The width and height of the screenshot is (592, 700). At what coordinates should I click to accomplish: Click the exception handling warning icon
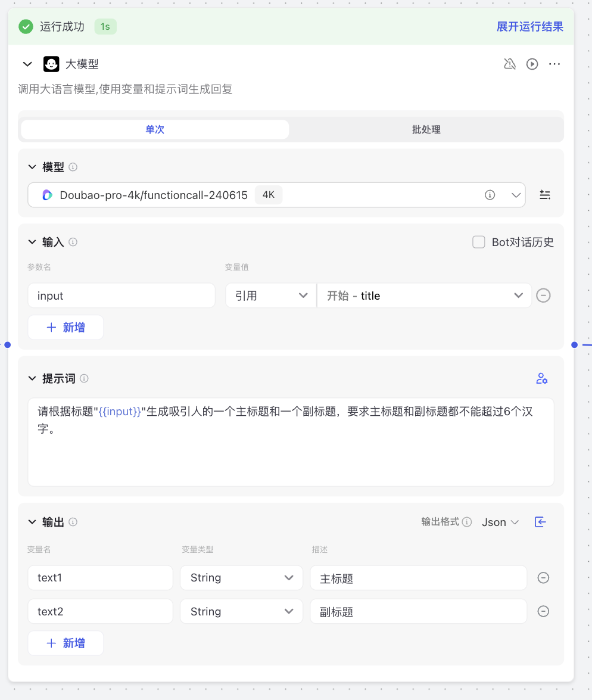510,64
